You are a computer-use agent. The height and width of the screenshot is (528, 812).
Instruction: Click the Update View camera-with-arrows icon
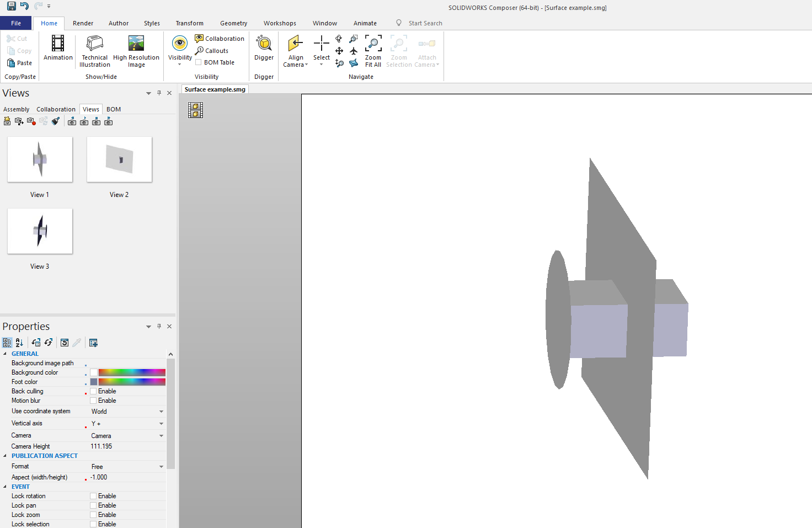(19, 121)
